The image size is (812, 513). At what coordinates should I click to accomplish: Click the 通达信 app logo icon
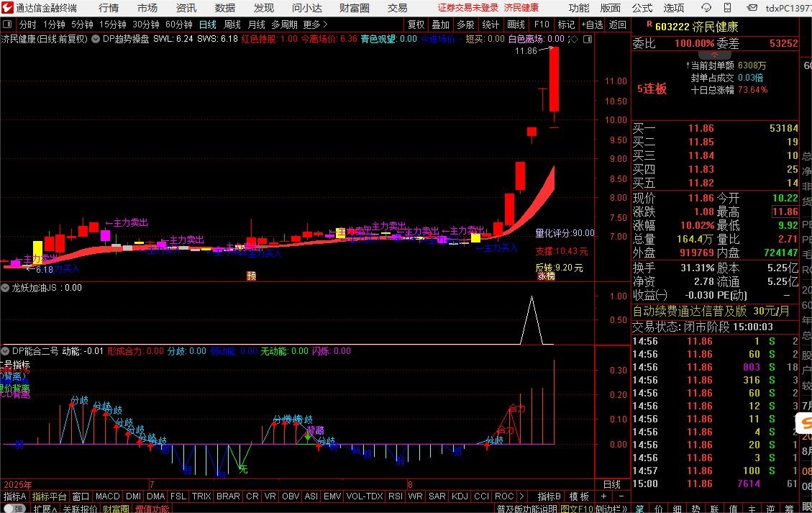click(7, 7)
